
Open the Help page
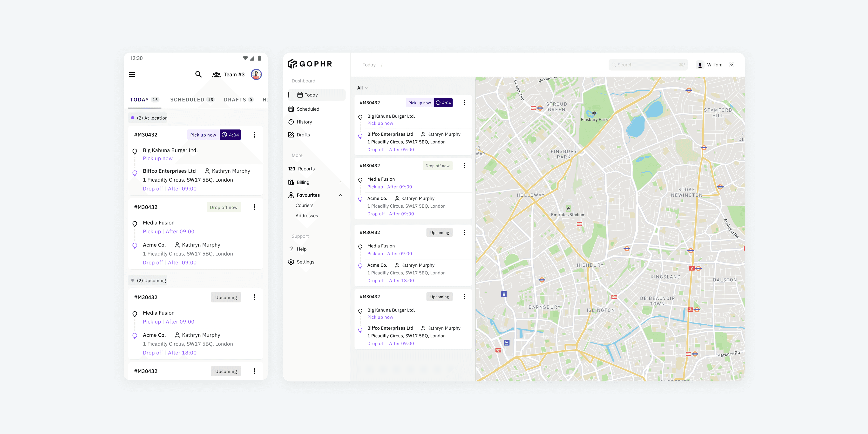pos(301,249)
